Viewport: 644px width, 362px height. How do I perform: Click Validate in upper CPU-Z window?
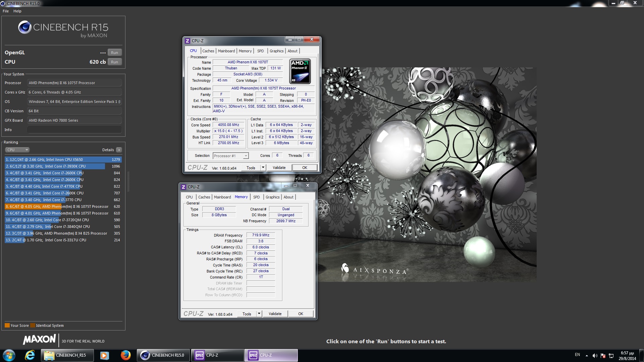click(x=279, y=168)
